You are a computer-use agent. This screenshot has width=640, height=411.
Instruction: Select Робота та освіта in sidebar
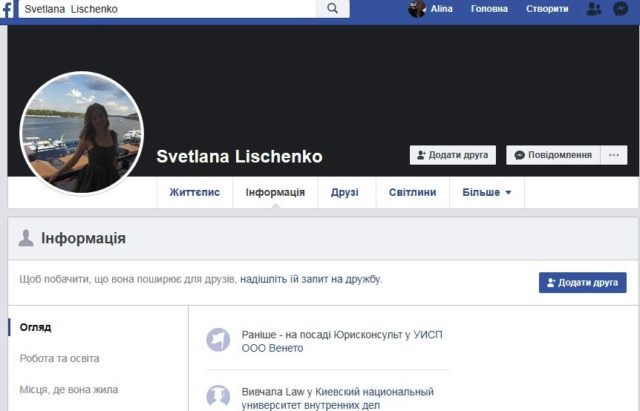pyautogui.click(x=59, y=358)
